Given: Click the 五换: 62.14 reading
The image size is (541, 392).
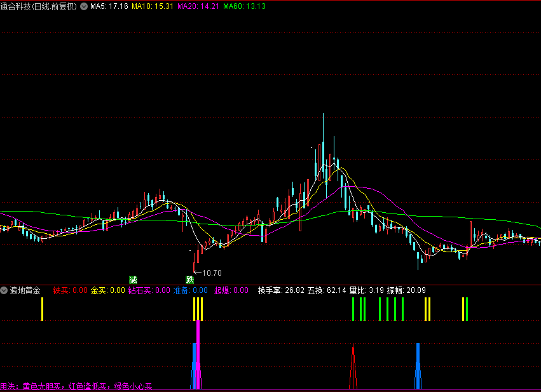Looking at the screenshot, I should 327,290.
